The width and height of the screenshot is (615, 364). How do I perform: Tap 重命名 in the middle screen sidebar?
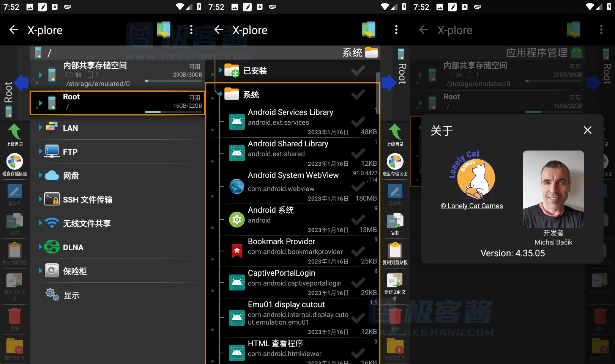pos(395,195)
